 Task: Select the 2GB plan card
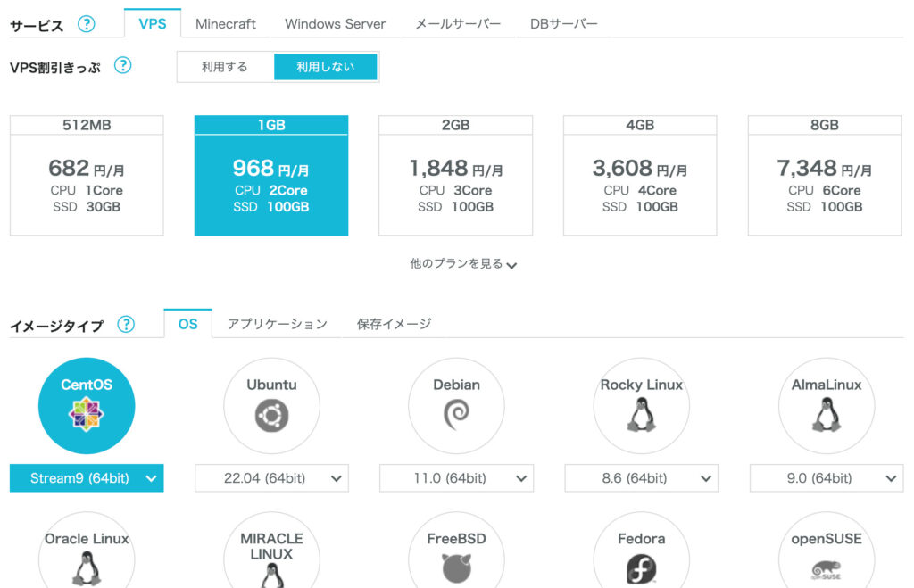[x=456, y=176]
